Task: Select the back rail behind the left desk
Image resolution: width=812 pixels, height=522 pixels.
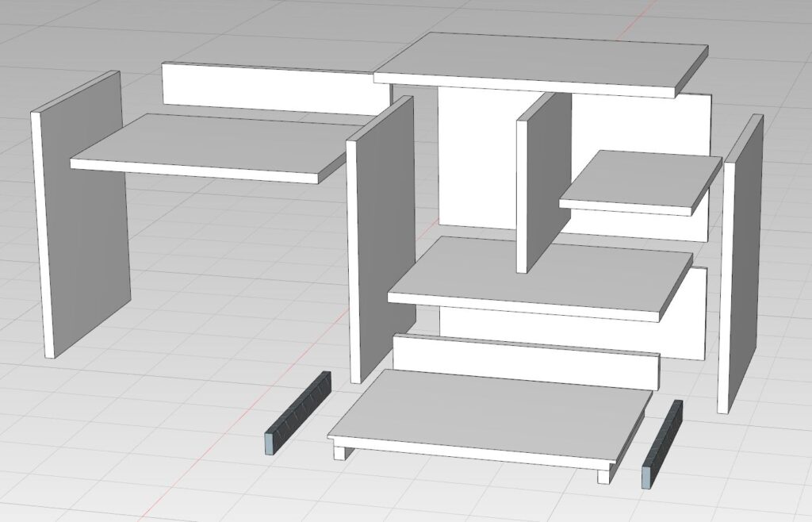Action: click(270, 89)
